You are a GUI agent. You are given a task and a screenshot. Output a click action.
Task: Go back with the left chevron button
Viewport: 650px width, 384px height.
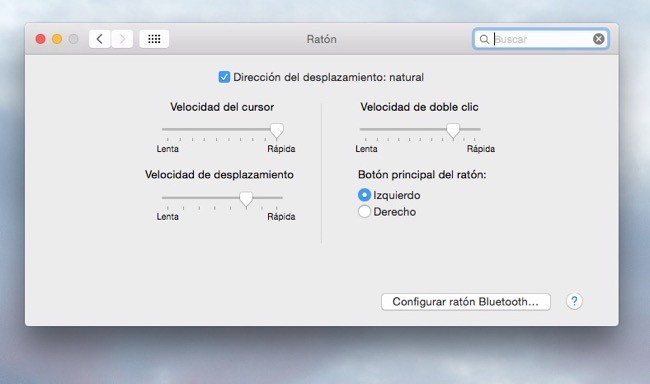tap(99, 39)
